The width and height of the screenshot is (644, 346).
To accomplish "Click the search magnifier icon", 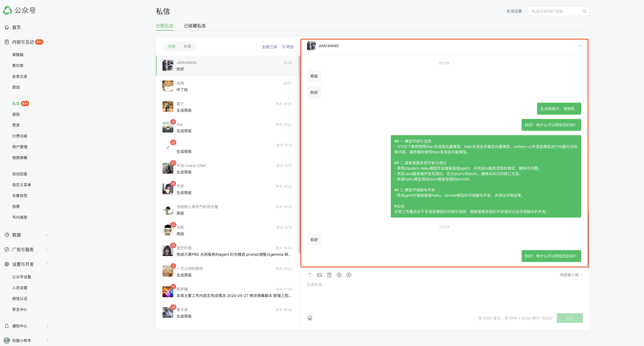I will [x=584, y=11].
